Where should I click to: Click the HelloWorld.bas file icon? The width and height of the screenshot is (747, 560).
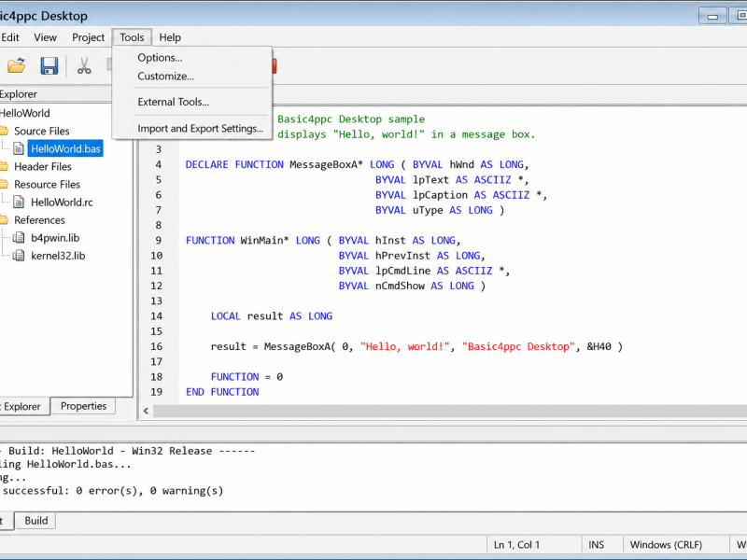coord(19,148)
